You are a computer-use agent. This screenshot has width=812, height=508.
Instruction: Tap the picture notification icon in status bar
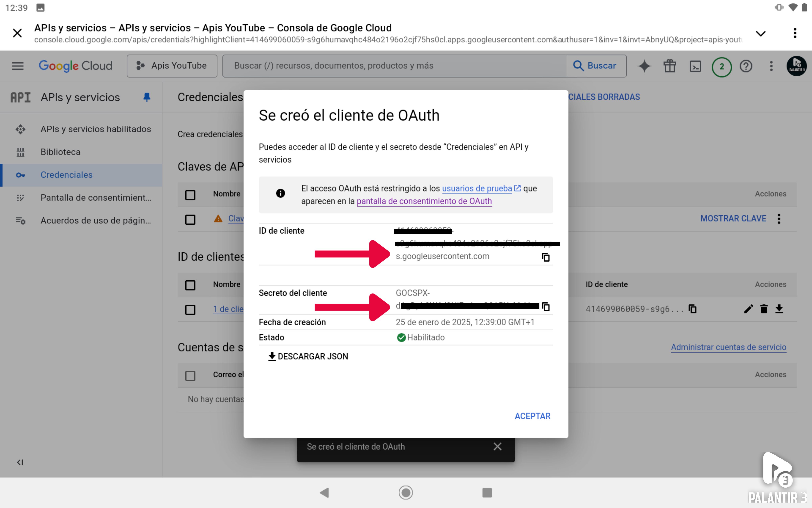point(40,8)
